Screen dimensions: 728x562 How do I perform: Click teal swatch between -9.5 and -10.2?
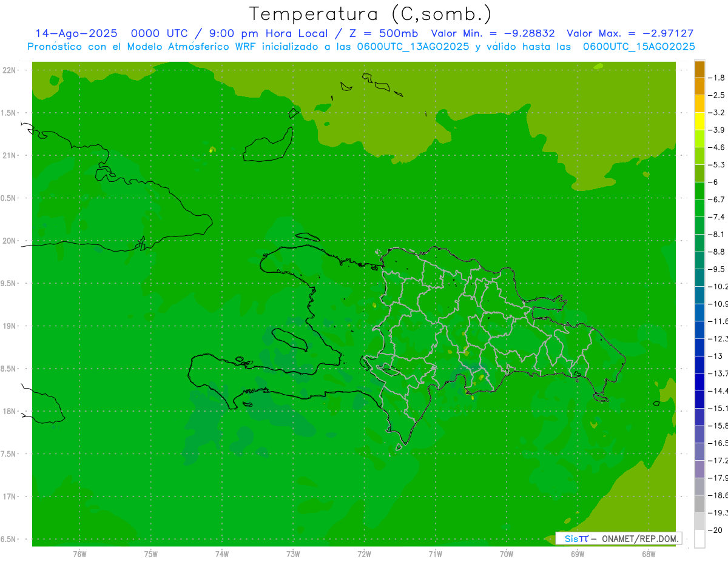[699, 278]
